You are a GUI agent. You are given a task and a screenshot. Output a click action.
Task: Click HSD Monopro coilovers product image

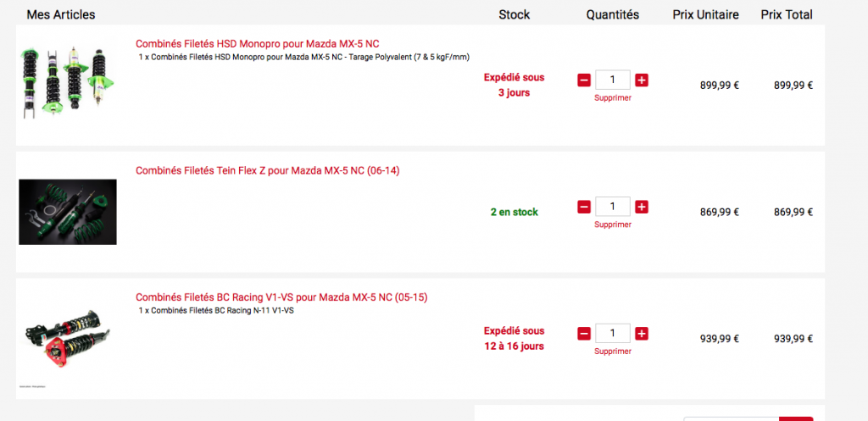(x=68, y=82)
